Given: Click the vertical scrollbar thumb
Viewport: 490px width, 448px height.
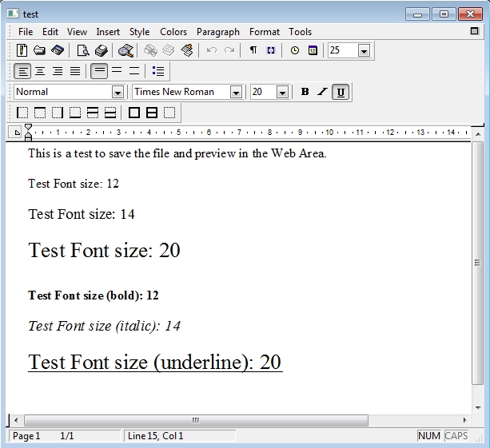Looking at the screenshot, I should 478,264.
